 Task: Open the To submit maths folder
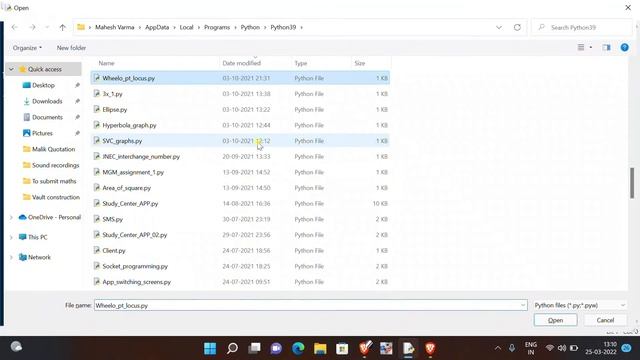click(49, 181)
